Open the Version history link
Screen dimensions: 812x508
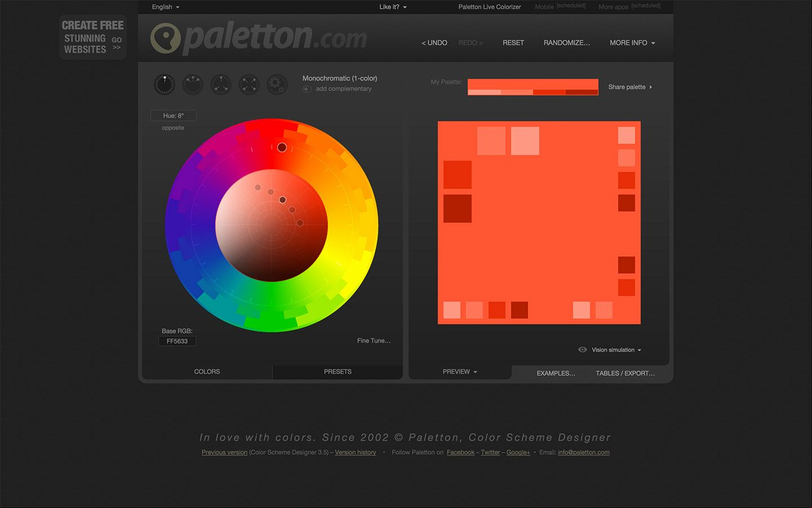click(x=355, y=452)
